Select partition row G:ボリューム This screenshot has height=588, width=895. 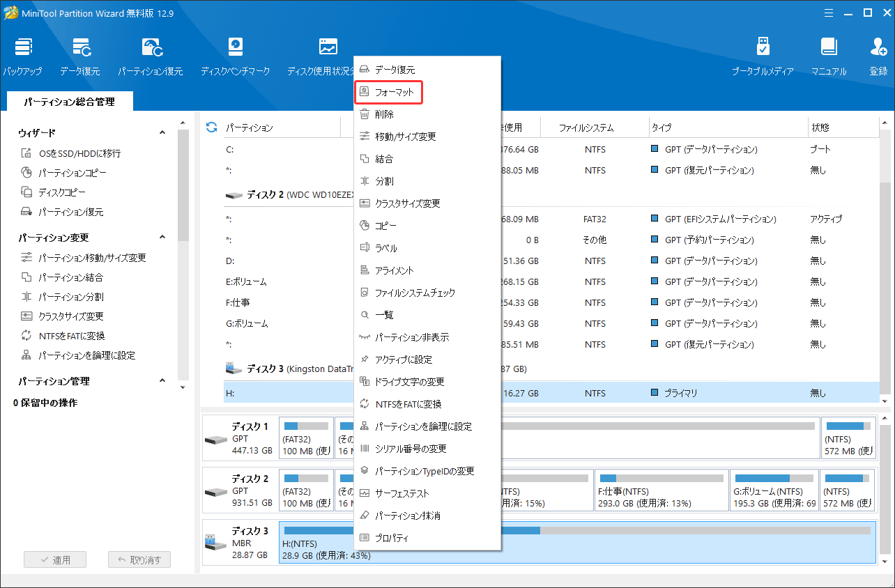tap(551, 323)
